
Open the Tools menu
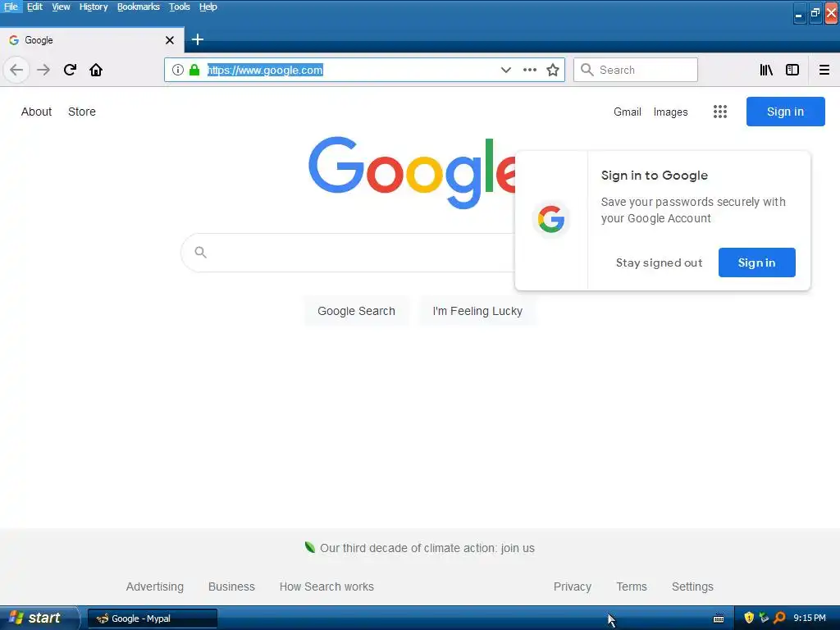pyautogui.click(x=180, y=7)
